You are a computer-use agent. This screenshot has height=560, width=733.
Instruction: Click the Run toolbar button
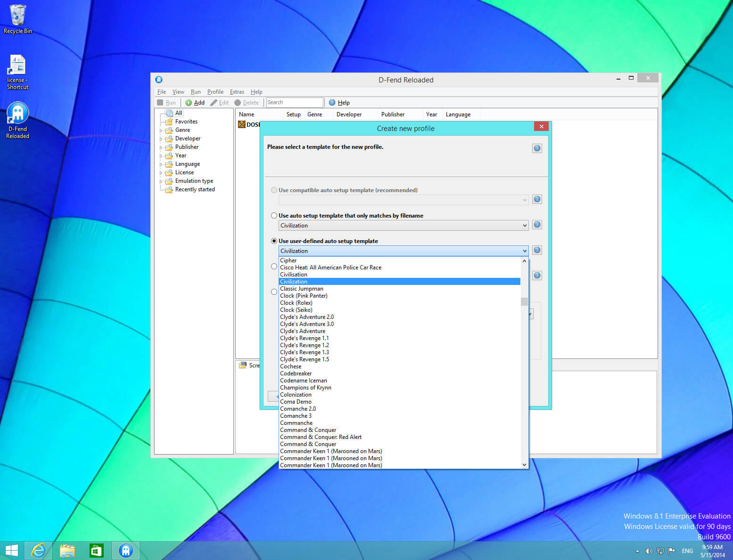(166, 103)
